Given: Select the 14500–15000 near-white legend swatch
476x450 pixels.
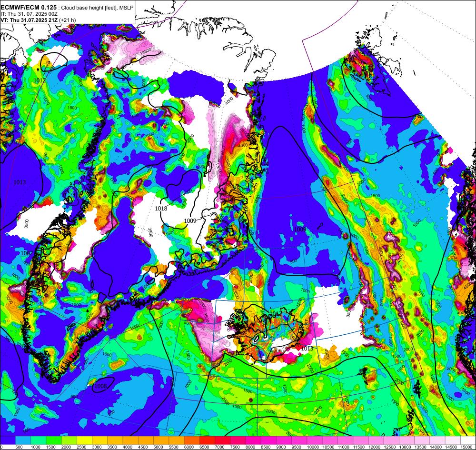Looking at the screenshot, I should (453, 440).
